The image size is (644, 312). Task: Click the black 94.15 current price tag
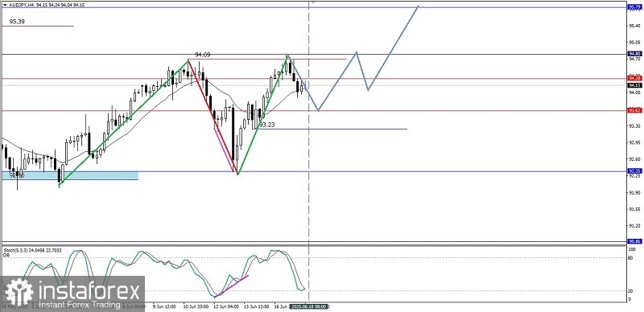click(634, 85)
